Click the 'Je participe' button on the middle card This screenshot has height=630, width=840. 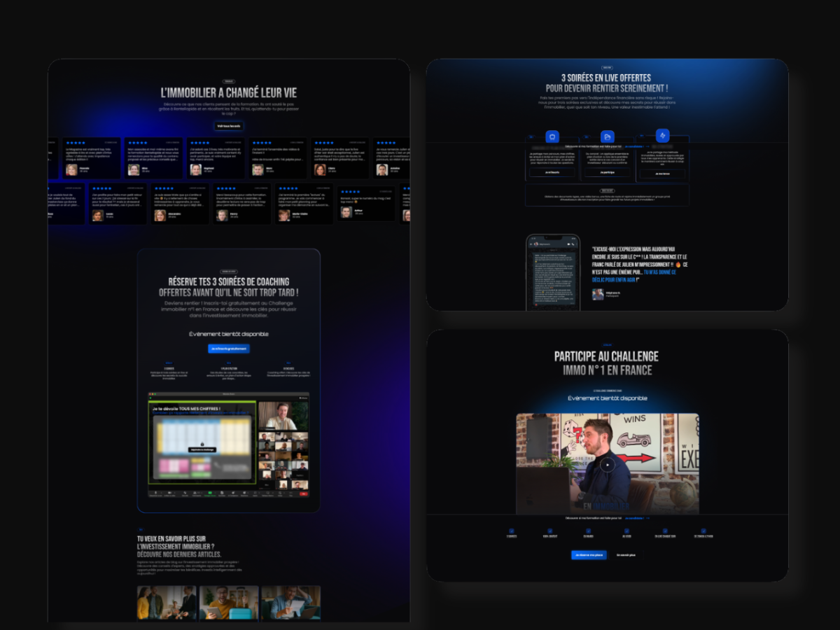[x=608, y=172]
